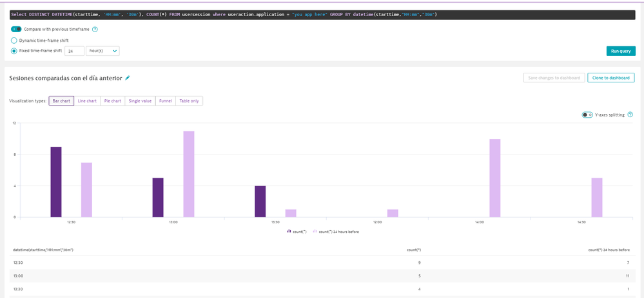
Task: Click help icon next to Compare with previous timeframe
Action: coord(95,29)
